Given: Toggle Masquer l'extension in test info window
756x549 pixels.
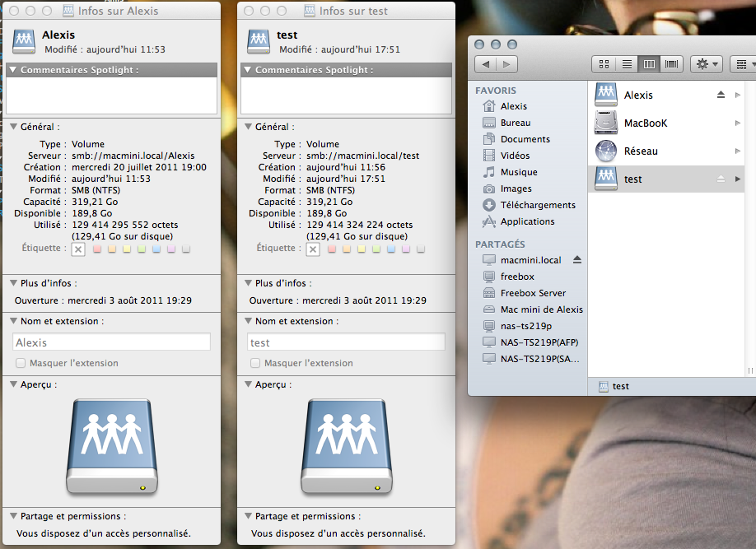Looking at the screenshot, I should tap(255, 363).
